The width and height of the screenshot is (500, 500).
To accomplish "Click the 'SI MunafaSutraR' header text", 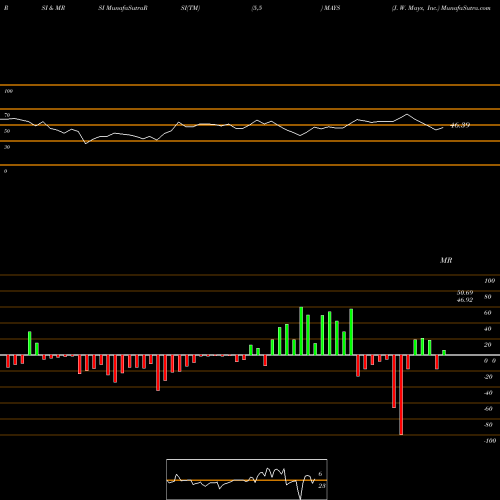I will point(123,8).
